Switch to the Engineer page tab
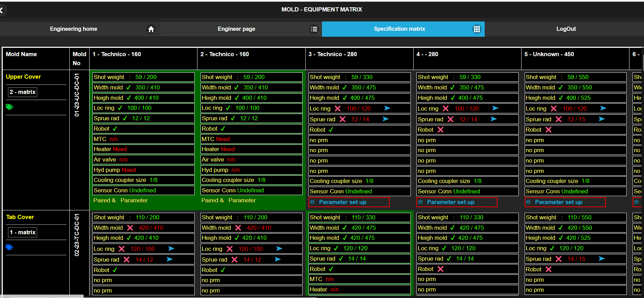Image resolution: width=644 pixels, height=298 pixels. 240,29
